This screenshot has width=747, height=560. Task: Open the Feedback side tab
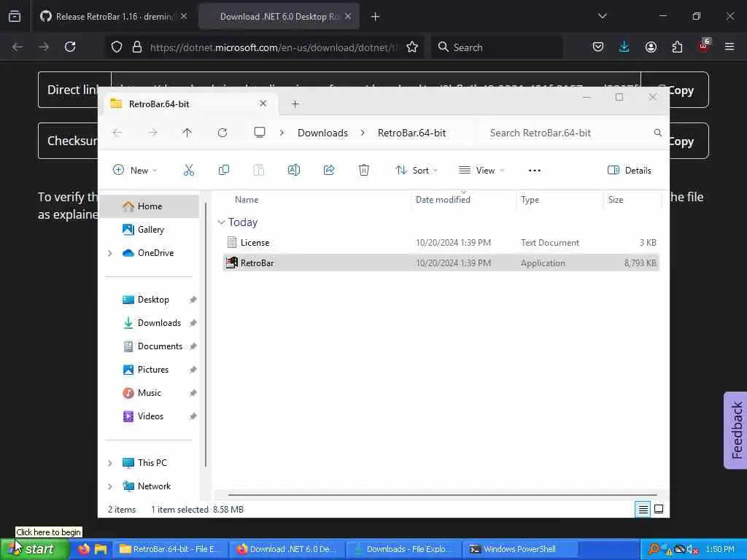735,430
